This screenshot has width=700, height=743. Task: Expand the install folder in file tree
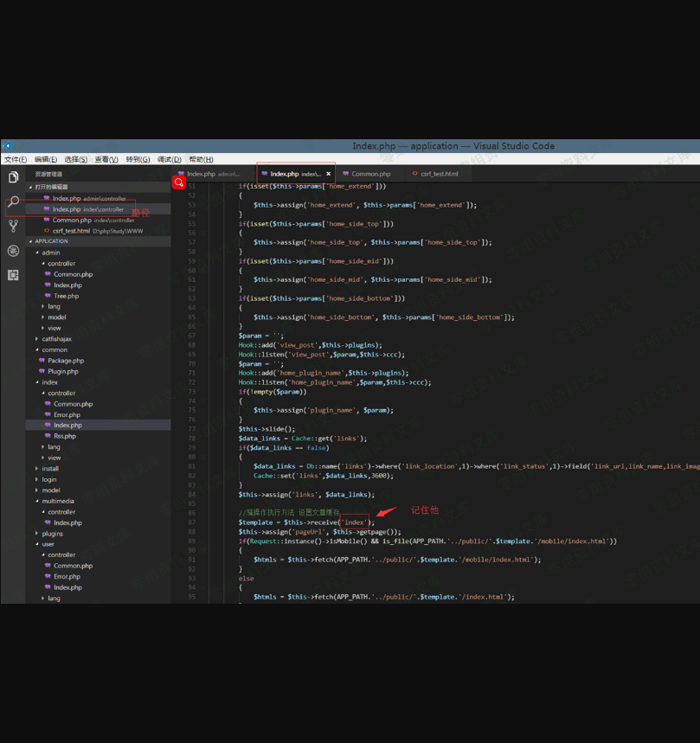click(50, 469)
